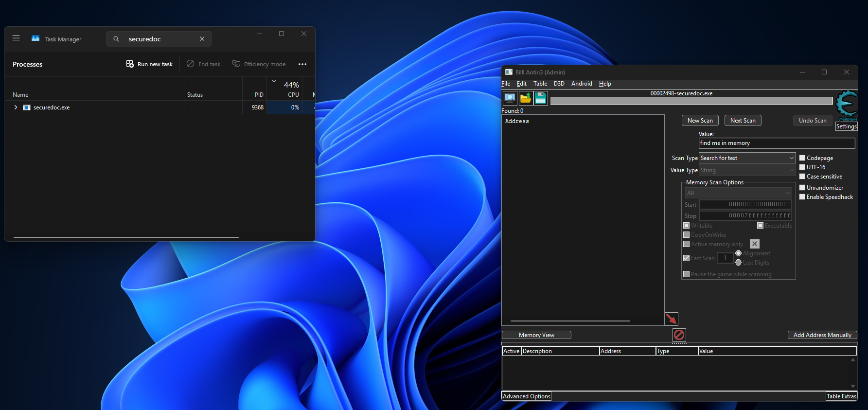This screenshot has width=868, height=410.
Task: Click the New Scan button
Action: [x=700, y=121]
